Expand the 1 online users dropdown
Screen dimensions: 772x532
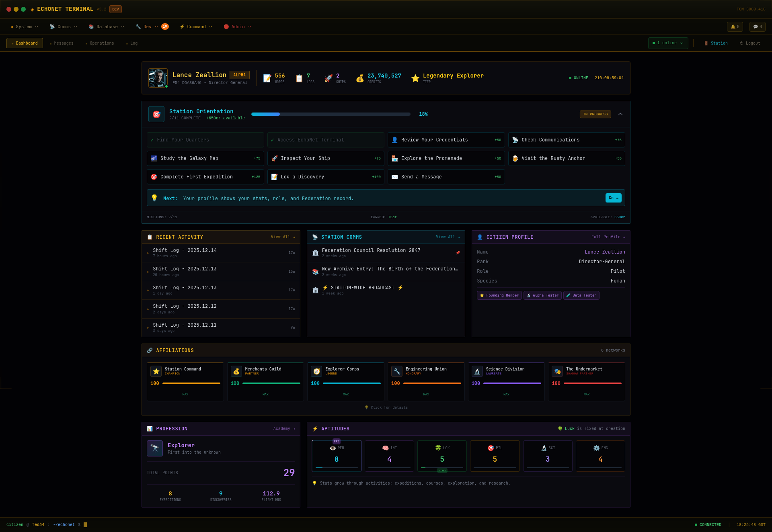[x=668, y=43]
